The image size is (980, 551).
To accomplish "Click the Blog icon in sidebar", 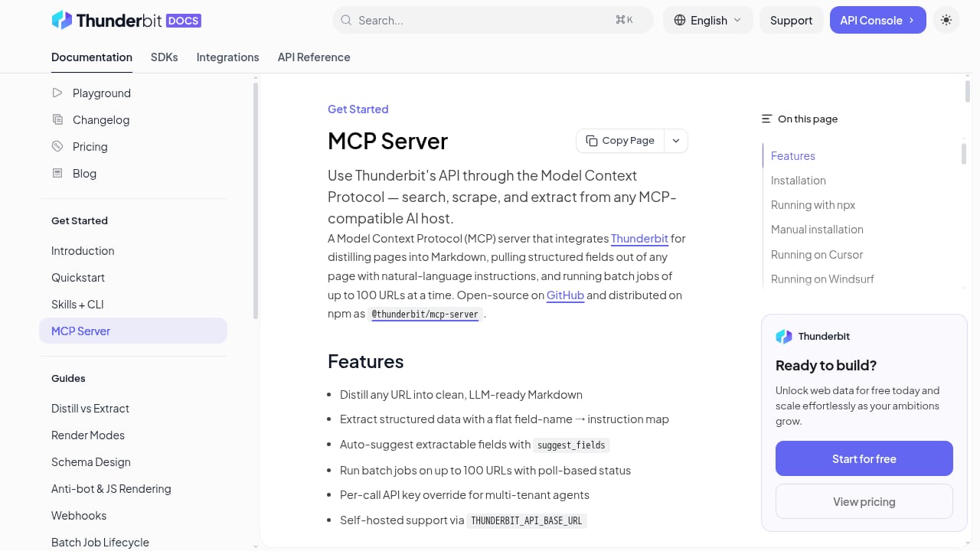I will pos(57,173).
